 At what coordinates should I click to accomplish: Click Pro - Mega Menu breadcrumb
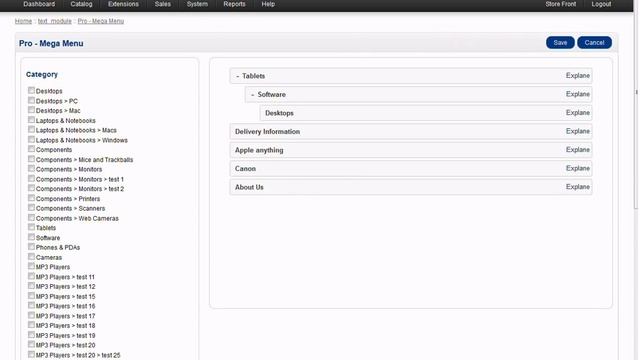[x=101, y=21]
